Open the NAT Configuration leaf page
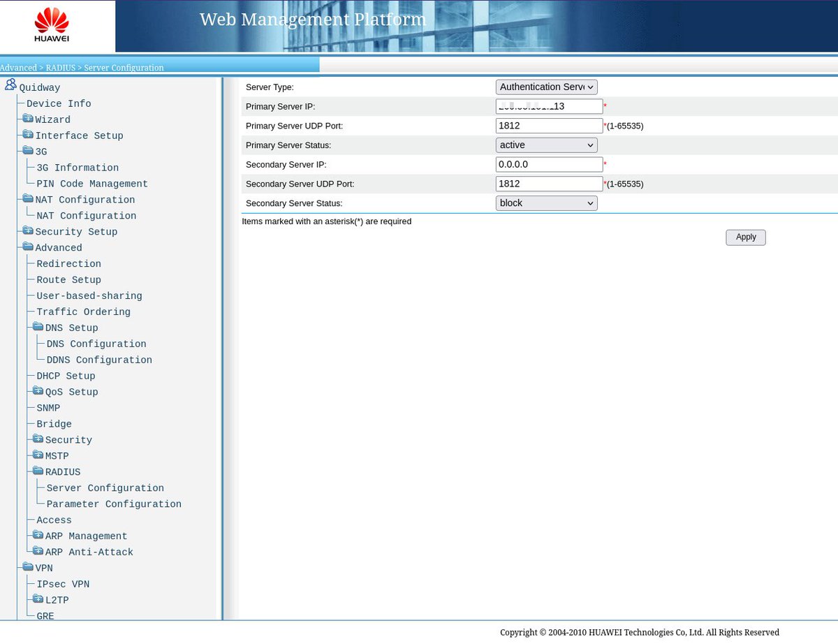Image resolution: width=838 pixels, height=644 pixels. tap(87, 217)
